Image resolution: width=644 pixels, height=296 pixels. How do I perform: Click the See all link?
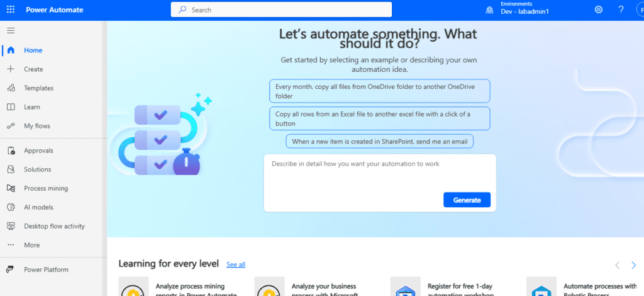(236, 265)
